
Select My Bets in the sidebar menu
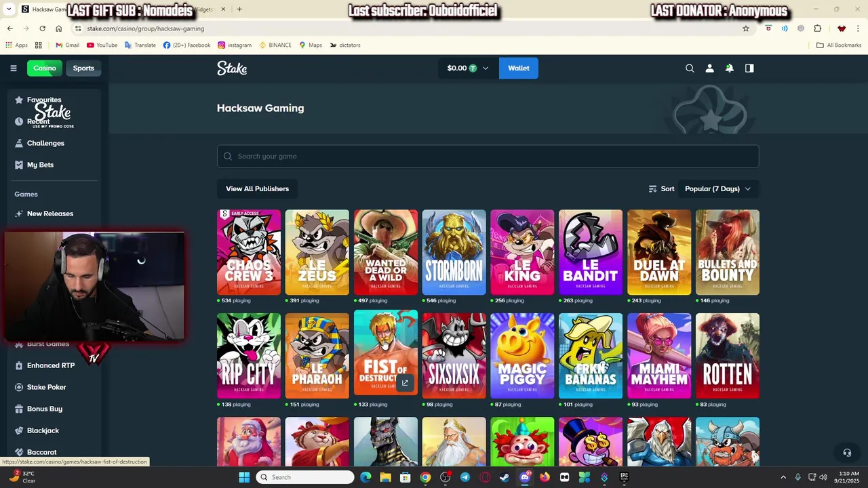[x=40, y=165]
